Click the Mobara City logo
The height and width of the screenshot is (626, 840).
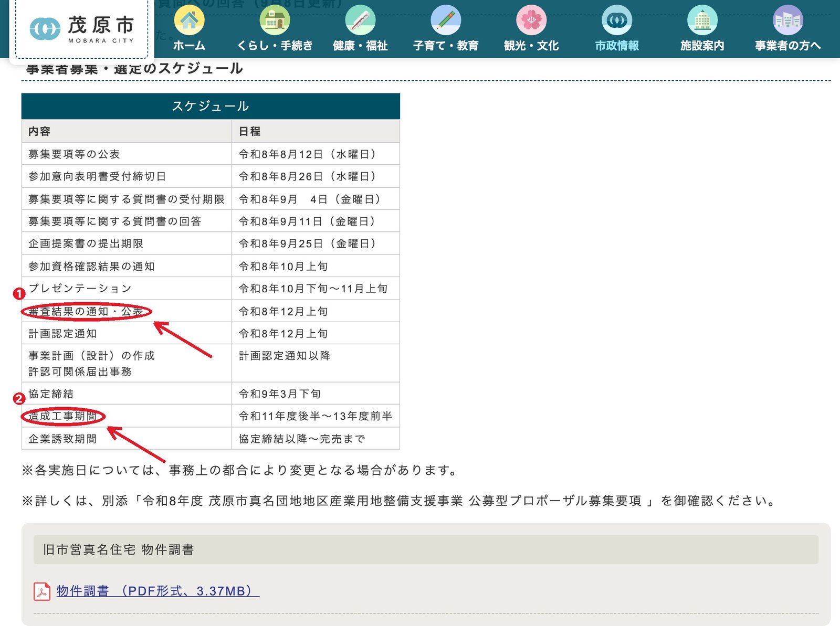(82, 29)
